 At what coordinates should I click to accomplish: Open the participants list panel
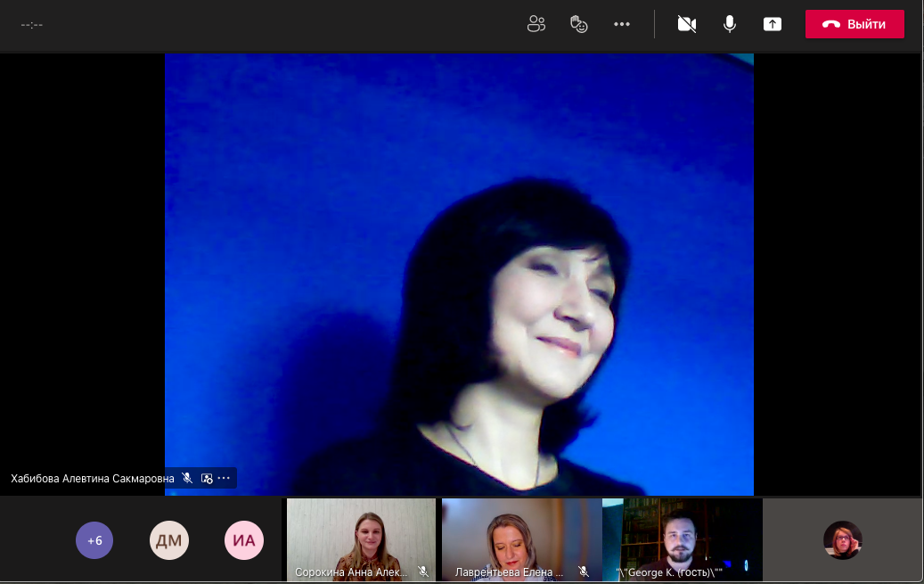[536, 24]
